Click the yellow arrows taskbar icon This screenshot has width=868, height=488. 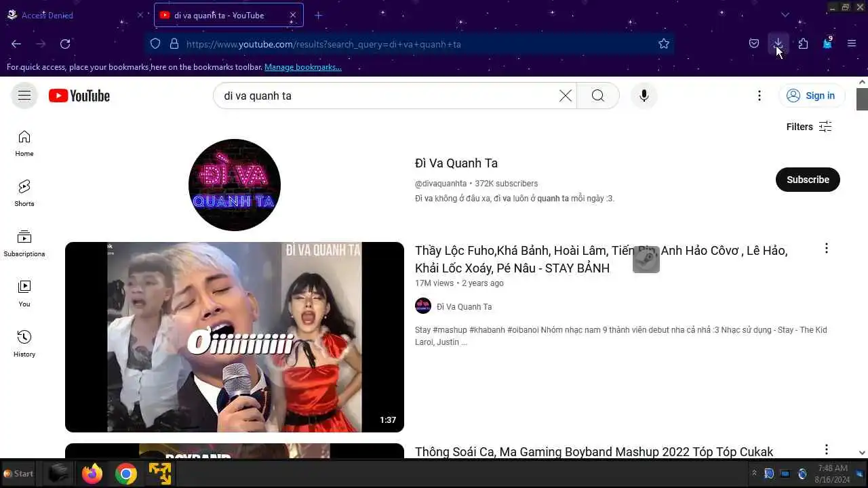point(160,474)
